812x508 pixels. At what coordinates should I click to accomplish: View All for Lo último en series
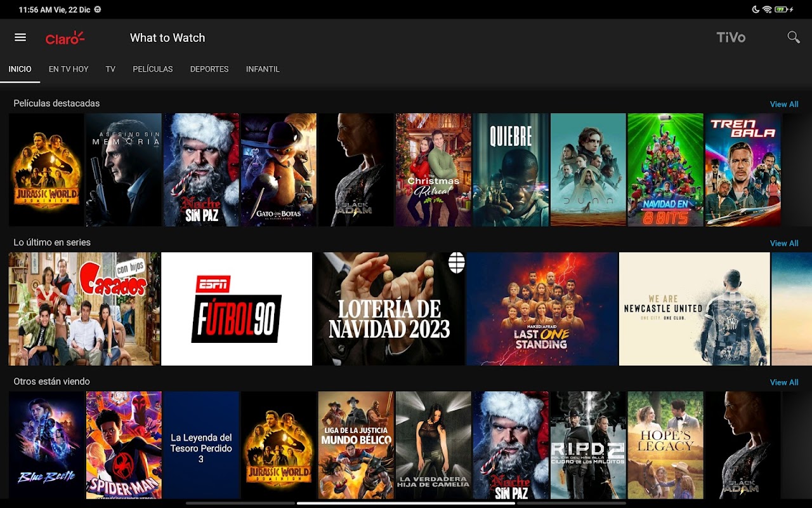coord(784,243)
